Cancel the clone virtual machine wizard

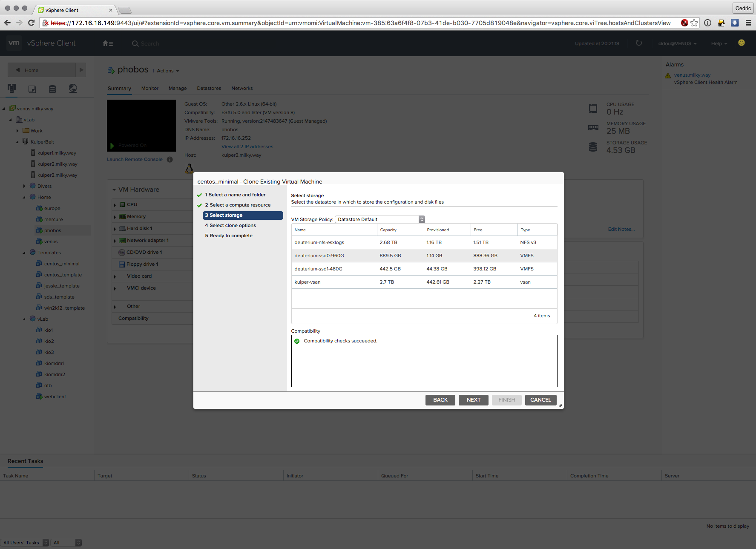[x=540, y=400]
